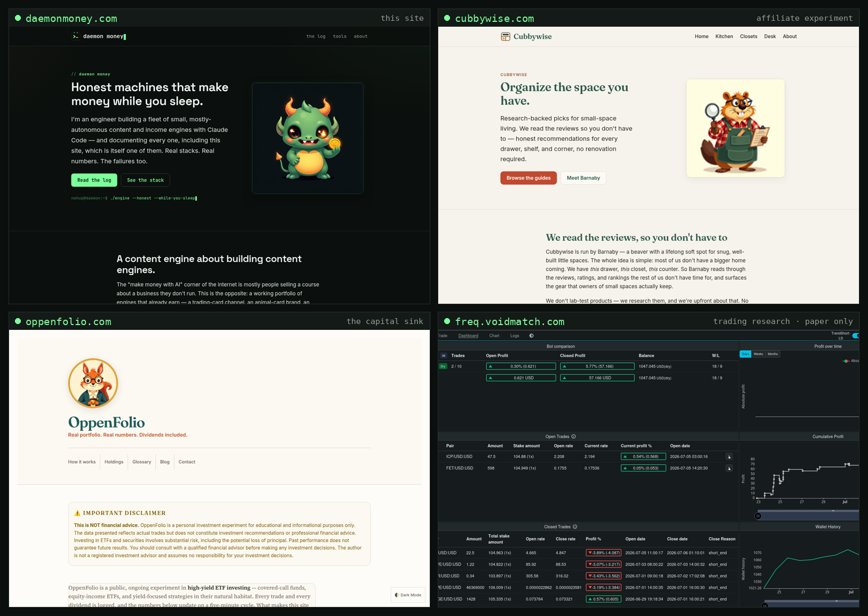Click the '-3.89% (-4.087)' profit cell

(603, 553)
